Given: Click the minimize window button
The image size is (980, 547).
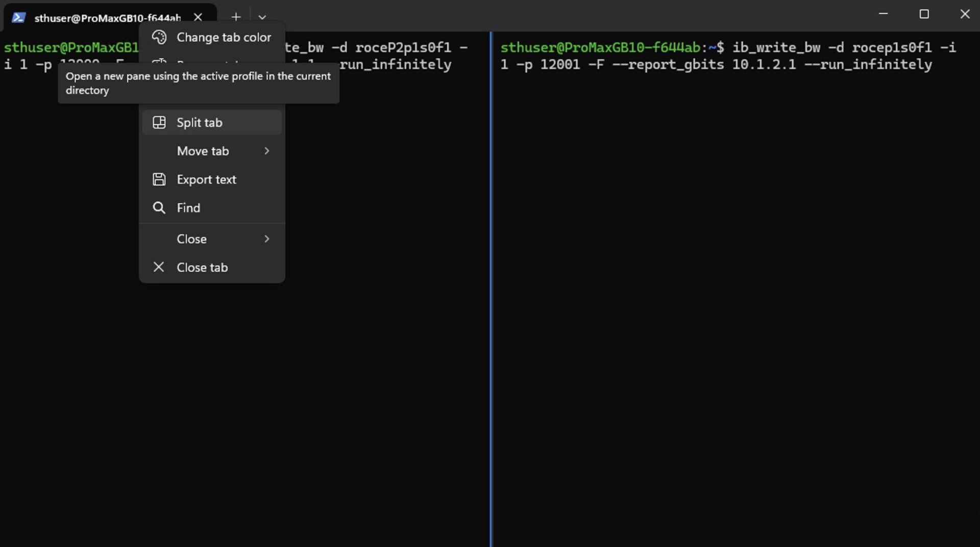Looking at the screenshot, I should click(x=883, y=14).
